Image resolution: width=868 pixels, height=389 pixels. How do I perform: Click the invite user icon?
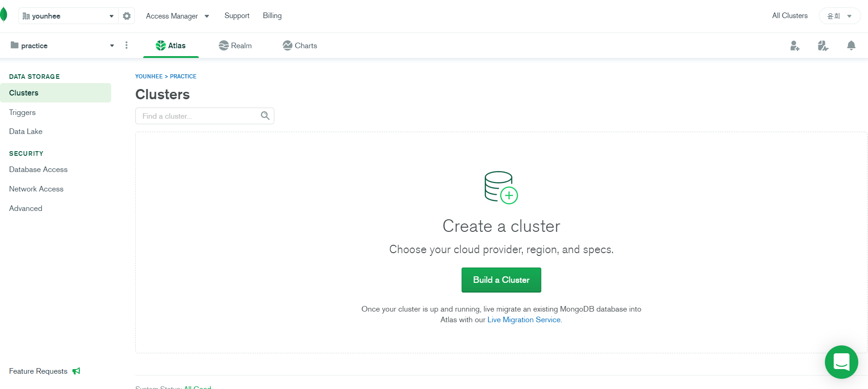tap(795, 45)
